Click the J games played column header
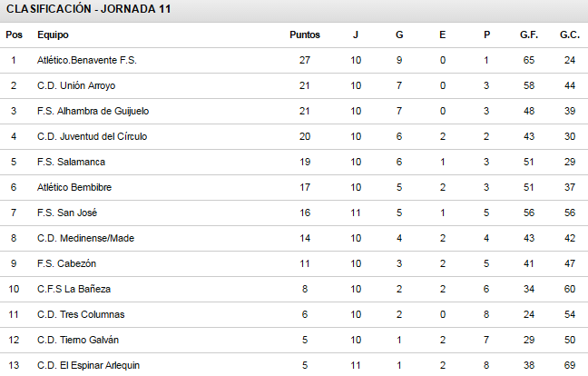588x376 pixels. point(356,35)
